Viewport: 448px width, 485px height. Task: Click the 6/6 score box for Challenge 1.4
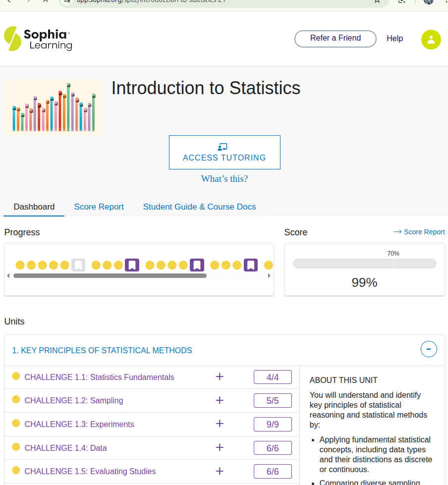273,448
